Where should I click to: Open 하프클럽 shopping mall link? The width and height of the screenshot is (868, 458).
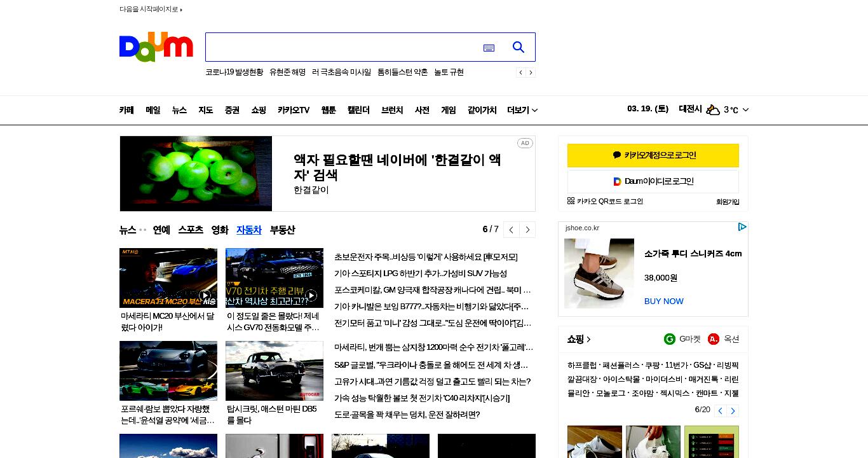point(582,366)
